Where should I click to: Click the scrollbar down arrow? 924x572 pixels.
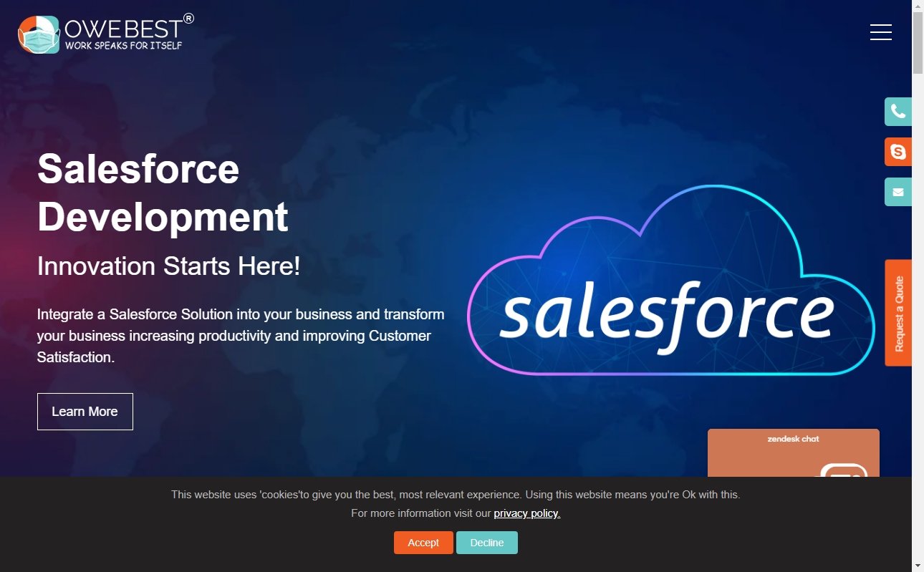918,566
